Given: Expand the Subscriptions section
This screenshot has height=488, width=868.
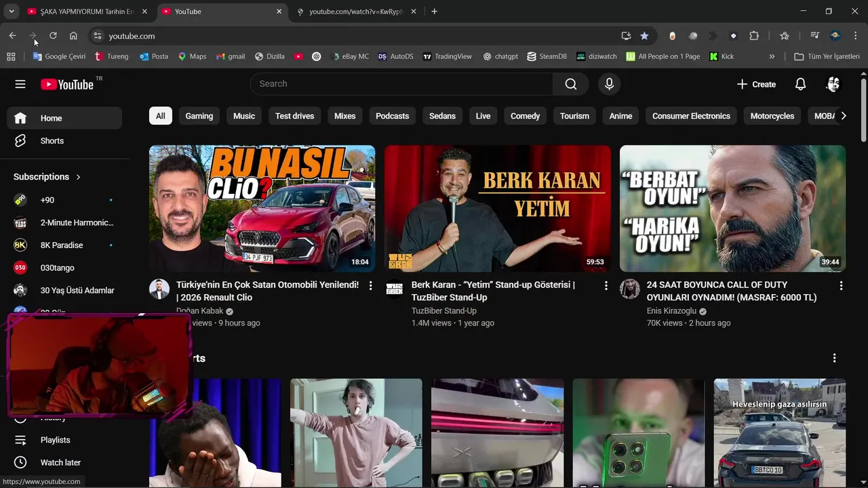Looking at the screenshot, I should 47,177.
